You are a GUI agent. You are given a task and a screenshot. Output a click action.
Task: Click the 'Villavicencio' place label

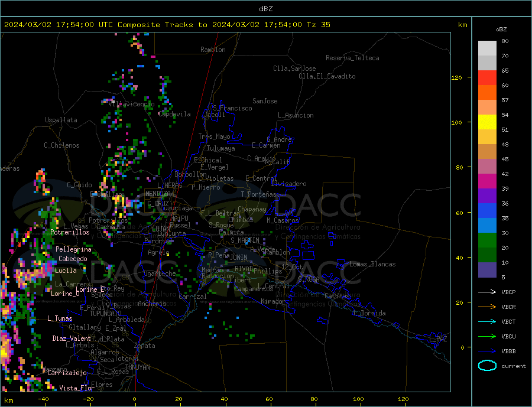131,104
